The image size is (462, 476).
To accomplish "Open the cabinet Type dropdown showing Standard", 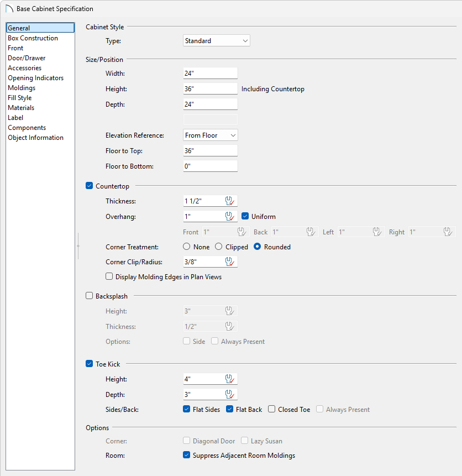I will [x=216, y=40].
